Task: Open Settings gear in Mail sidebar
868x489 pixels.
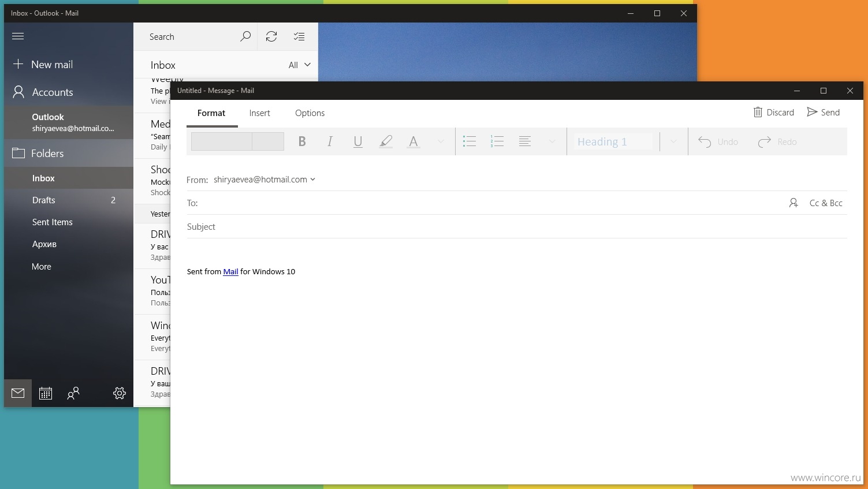Action: (x=120, y=393)
